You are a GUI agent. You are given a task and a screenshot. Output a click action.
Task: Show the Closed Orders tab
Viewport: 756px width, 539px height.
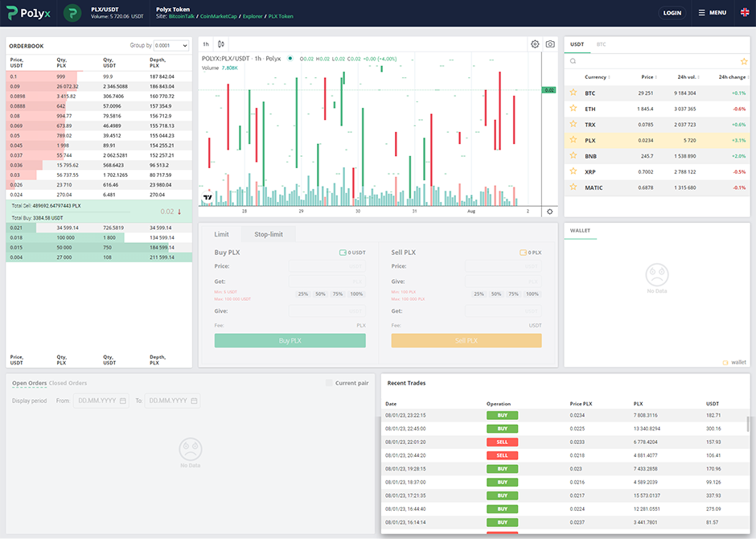[68, 383]
